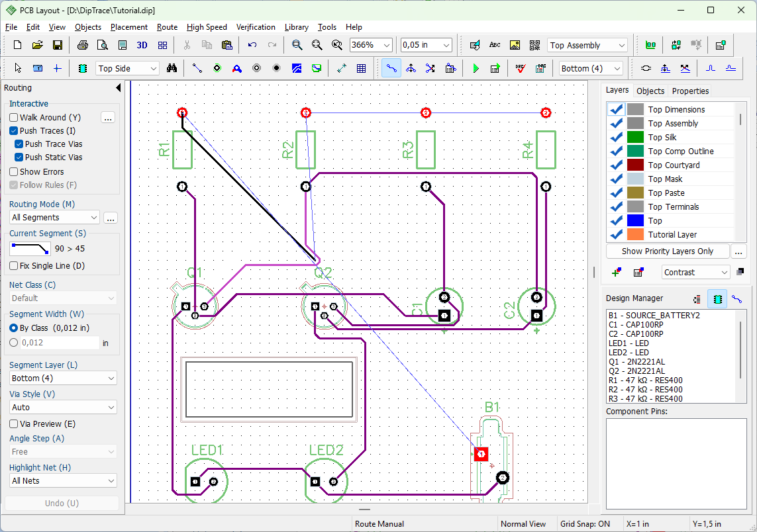The width and height of the screenshot is (757, 532).
Task: Open the Top Side placement dropdown
Action: [x=154, y=69]
